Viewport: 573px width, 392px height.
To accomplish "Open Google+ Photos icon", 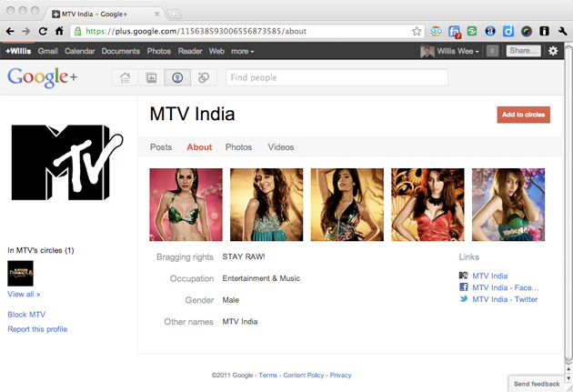I will click(x=151, y=77).
